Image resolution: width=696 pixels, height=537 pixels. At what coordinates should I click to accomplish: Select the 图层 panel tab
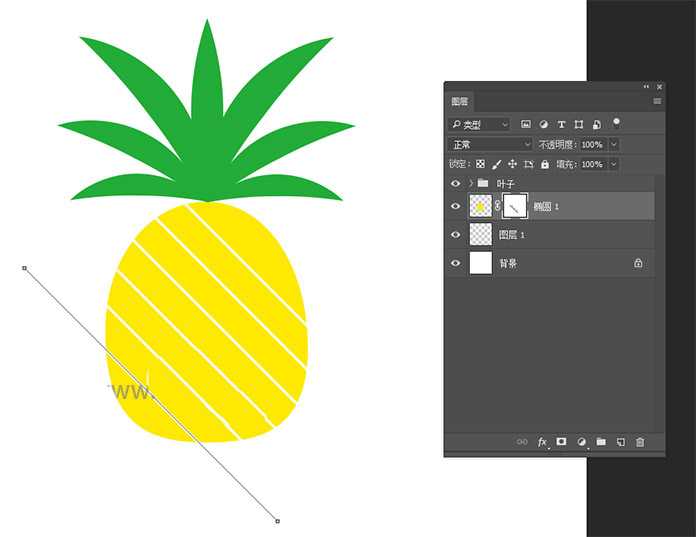pyautogui.click(x=460, y=102)
